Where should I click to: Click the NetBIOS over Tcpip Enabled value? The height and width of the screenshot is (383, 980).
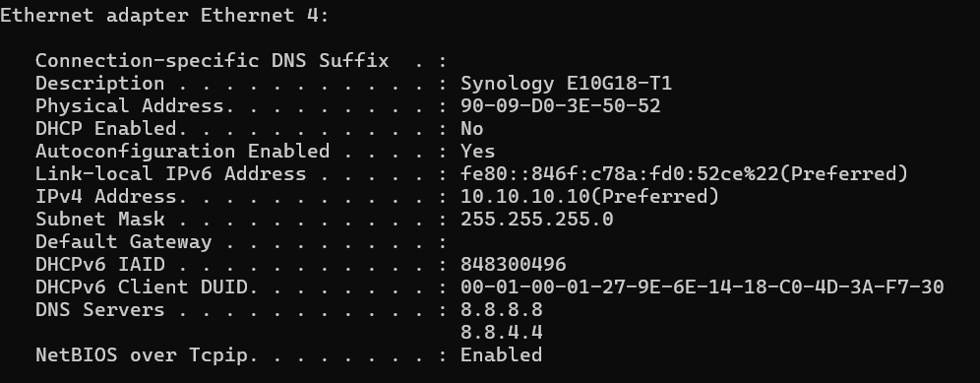(501, 354)
